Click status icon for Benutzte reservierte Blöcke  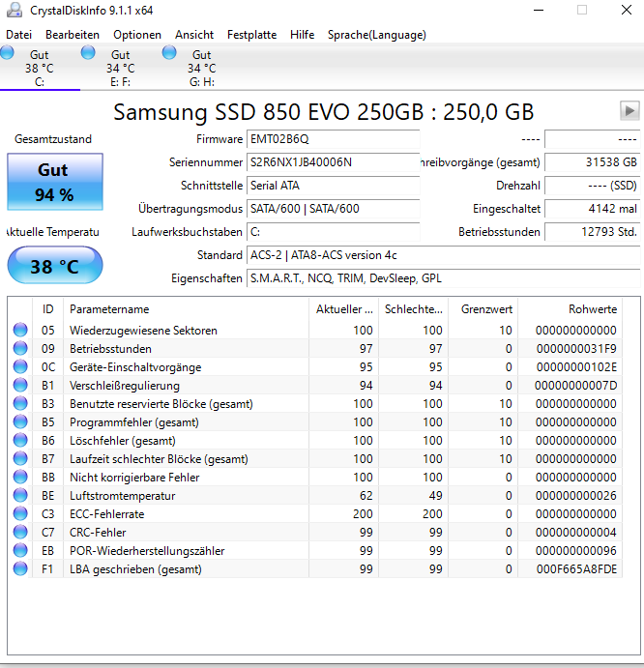click(20, 403)
